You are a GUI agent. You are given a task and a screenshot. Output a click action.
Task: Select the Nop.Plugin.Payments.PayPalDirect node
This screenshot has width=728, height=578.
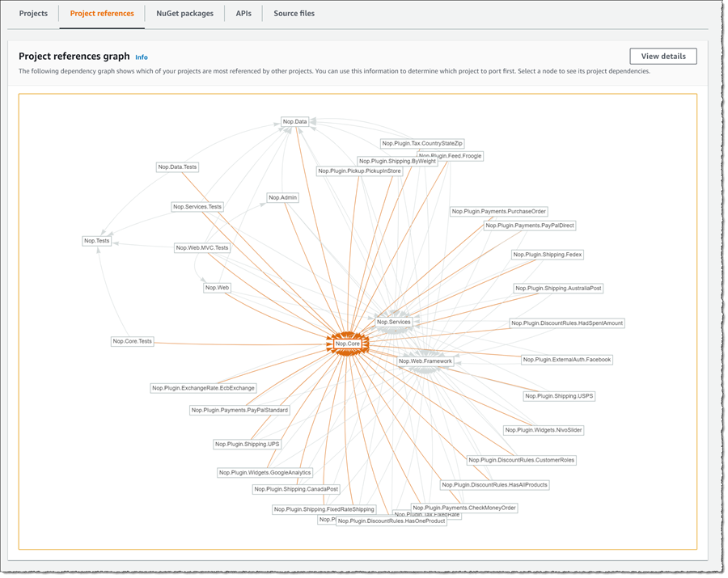(x=530, y=226)
